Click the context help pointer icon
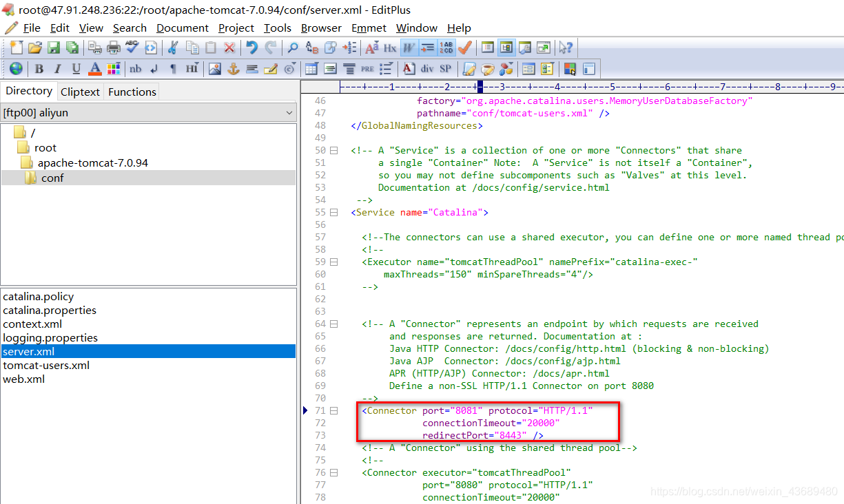Image resolution: width=844 pixels, height=504 pixels. coord(566,48)
